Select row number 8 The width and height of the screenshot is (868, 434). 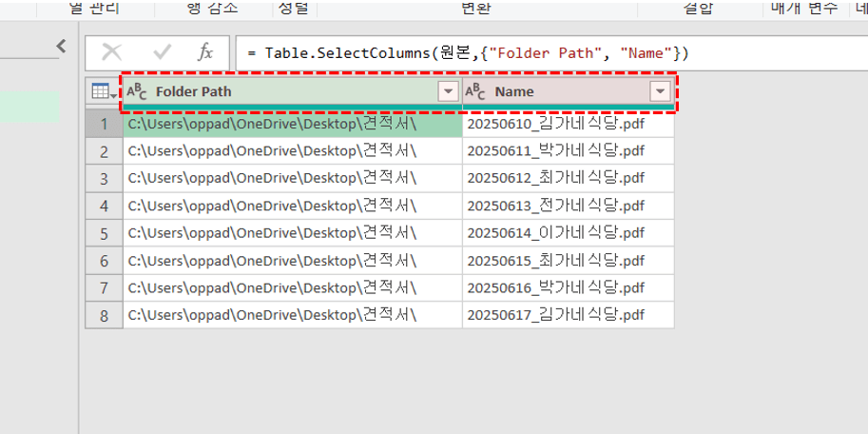[x=104, y=315]
